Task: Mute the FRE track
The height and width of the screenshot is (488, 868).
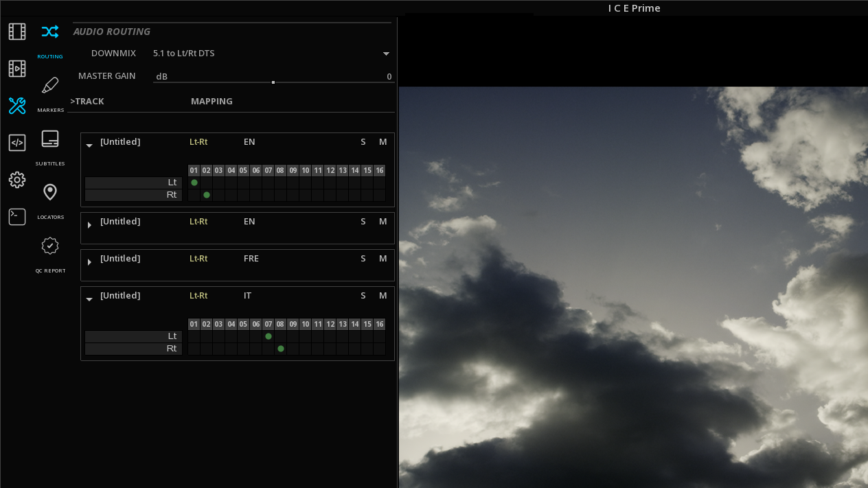Action: pyautogui.click(x=383, y=259)
